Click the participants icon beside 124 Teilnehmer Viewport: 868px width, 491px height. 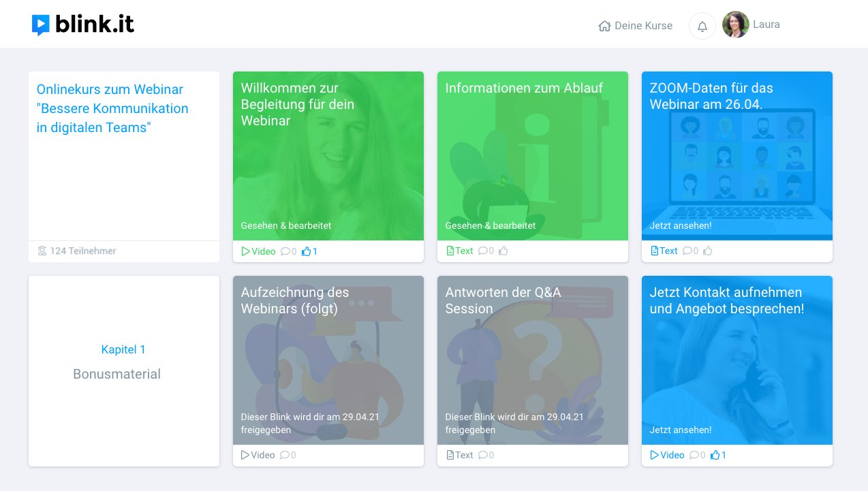point(42,251)
